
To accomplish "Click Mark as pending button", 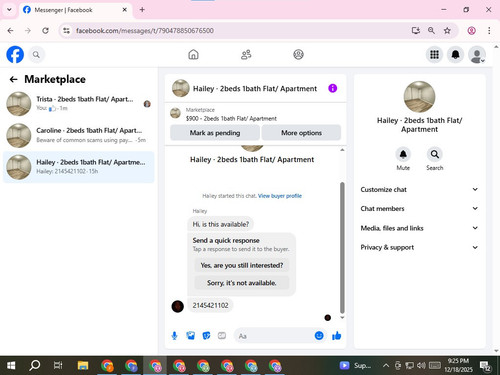I will point(215,133).
